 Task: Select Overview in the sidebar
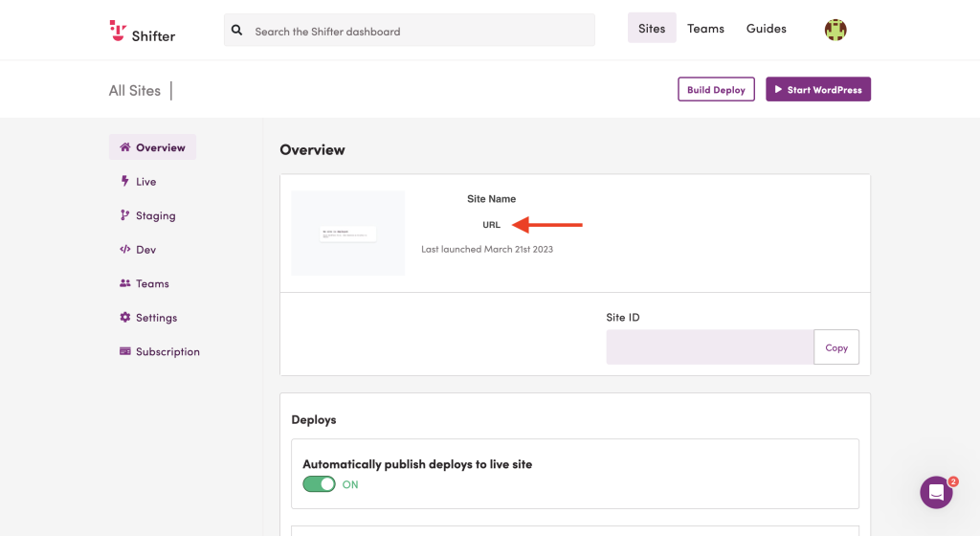tap(152, 147)
